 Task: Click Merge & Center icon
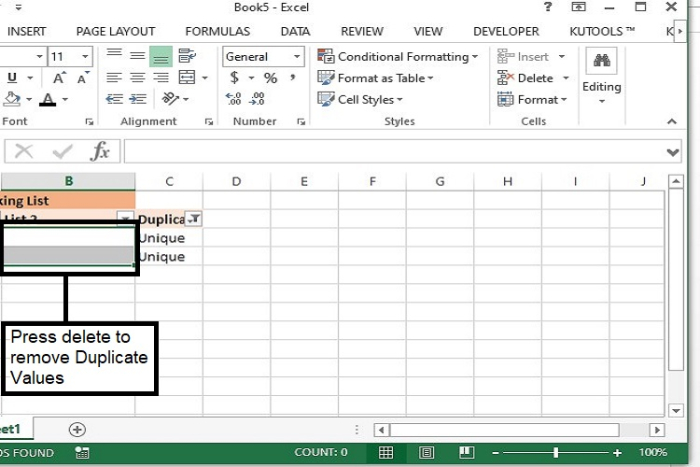click(x=187, y=77)
